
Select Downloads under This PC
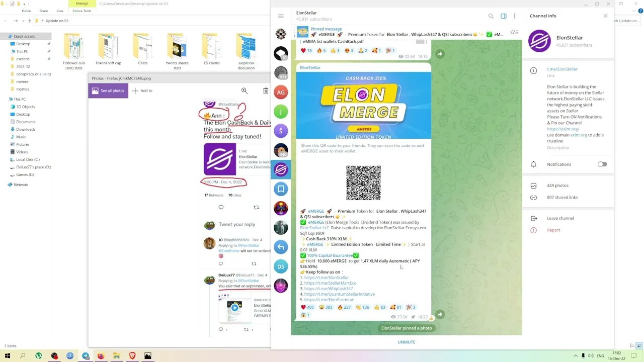tap(25, 129)
